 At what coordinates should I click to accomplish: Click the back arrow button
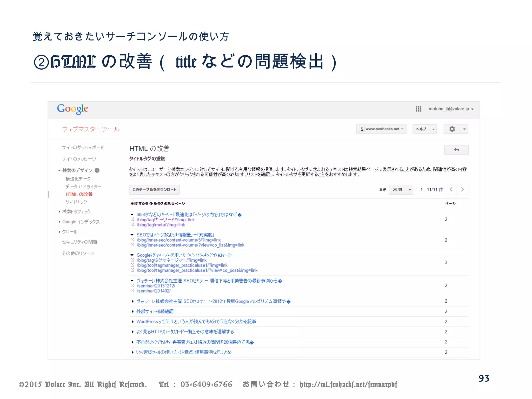[x=456, y=150]
